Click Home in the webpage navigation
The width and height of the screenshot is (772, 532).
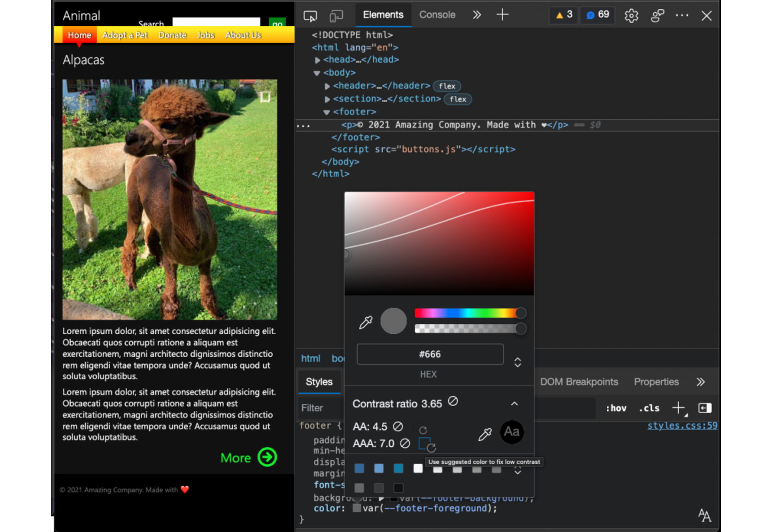tap(79, 35)
